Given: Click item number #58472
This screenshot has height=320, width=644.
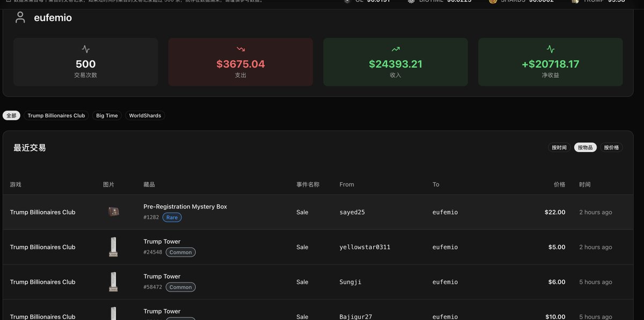Looking at the screenshot, I should [153, 287].
